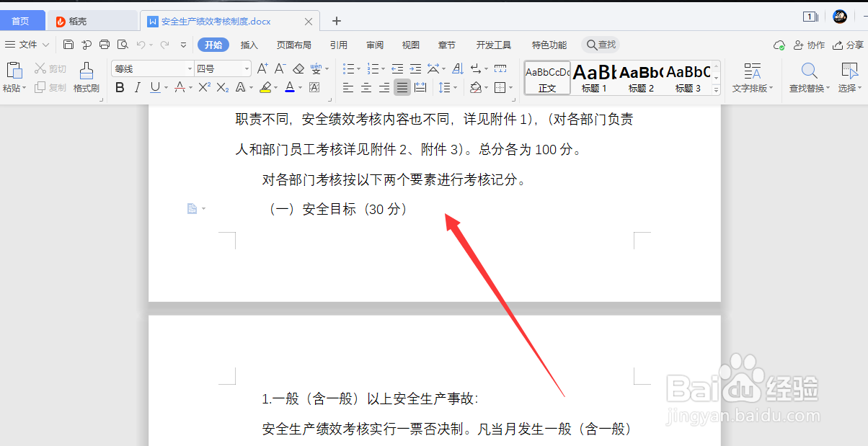The image size is (868, 446).
Task: Switch to the 页面布局 (Page Layout) tab
Action: [294, 45]
